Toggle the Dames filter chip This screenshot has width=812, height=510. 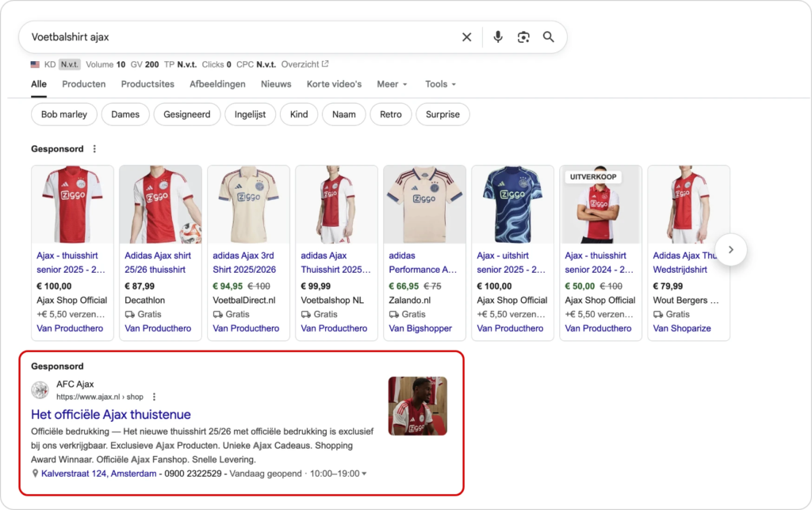point(125,114)
